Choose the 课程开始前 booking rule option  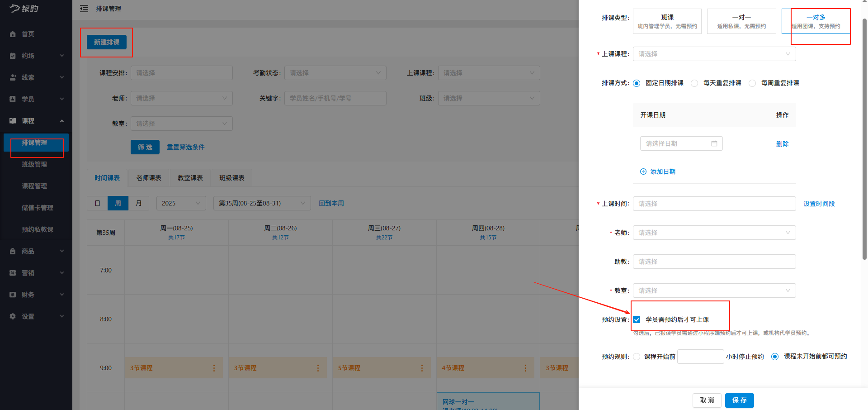(637, 357)
